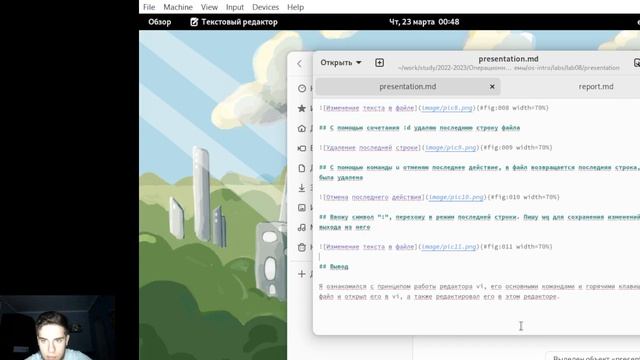Open VirtualBox View menu
Image resolution: width=640 pixels, height=360 pixels.
coord(209,7)
